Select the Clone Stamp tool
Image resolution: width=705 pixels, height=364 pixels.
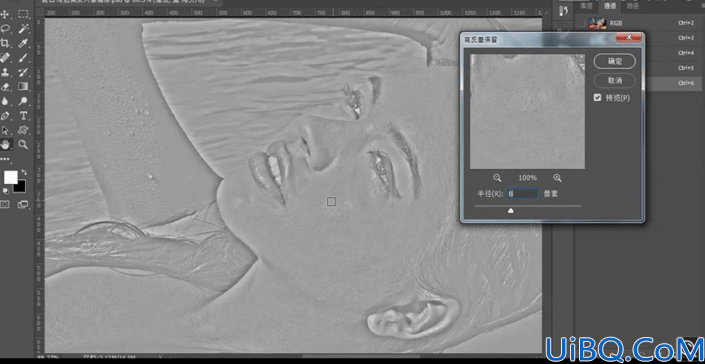coord(5,72)
